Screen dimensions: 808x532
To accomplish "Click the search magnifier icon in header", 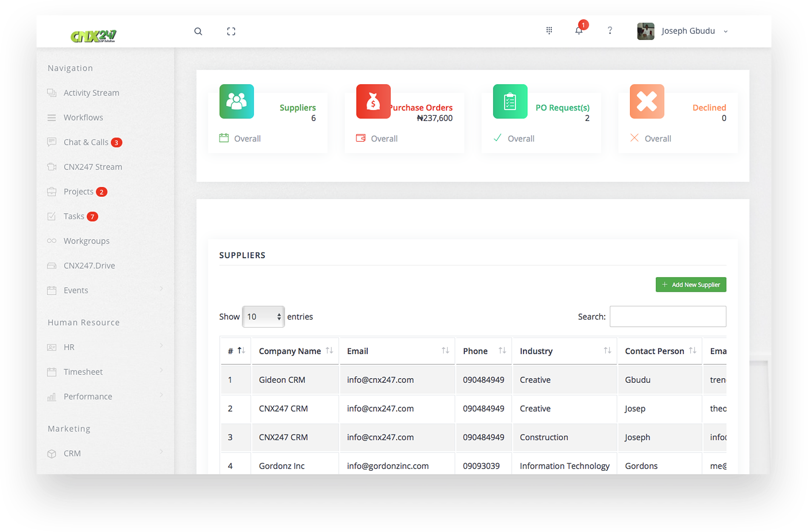I will [198, 31].
